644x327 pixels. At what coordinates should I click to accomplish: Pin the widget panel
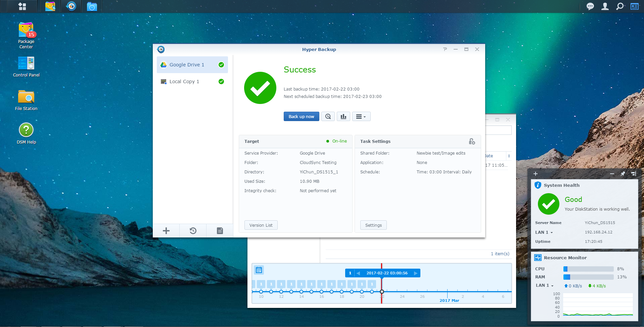click(623, 174)
